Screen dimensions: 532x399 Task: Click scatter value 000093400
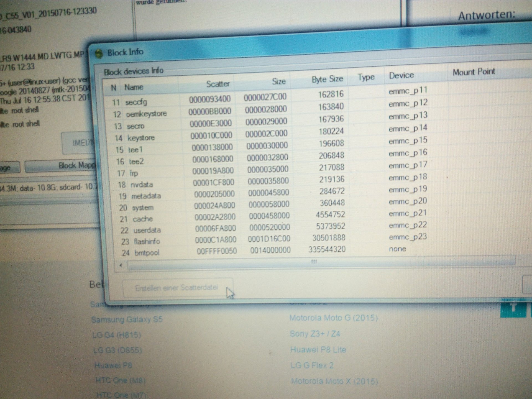tap(210, 99)
